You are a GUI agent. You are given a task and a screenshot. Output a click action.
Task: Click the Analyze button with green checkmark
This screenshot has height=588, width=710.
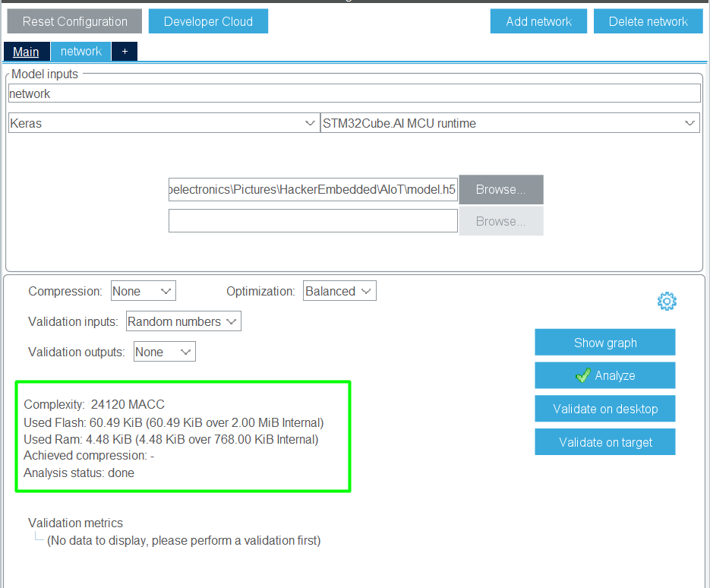(604, 375)
